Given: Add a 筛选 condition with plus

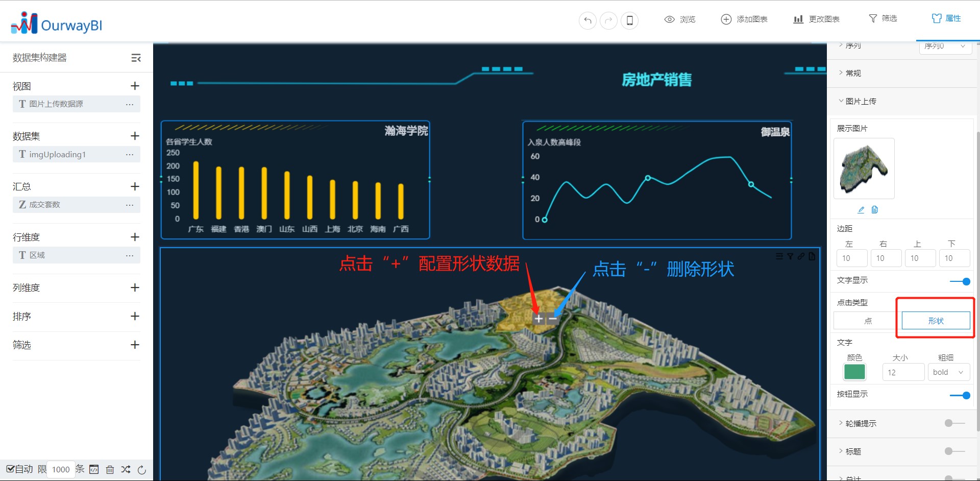Looking at the screenshot, I should 135,345.
